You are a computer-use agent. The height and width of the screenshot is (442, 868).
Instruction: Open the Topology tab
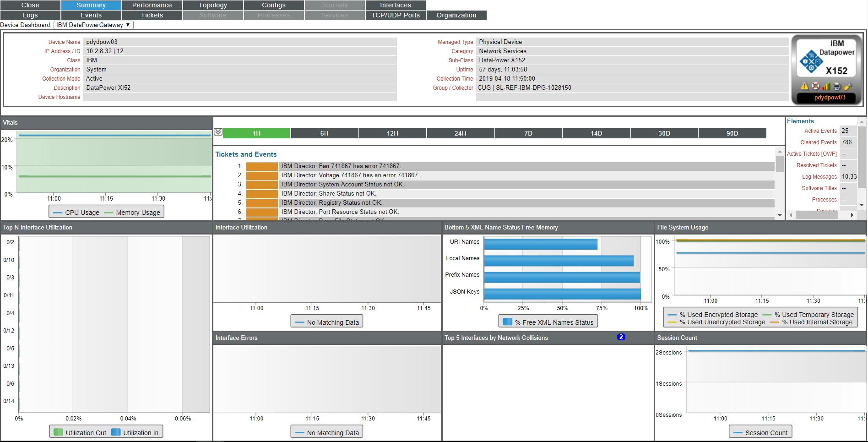213,5
